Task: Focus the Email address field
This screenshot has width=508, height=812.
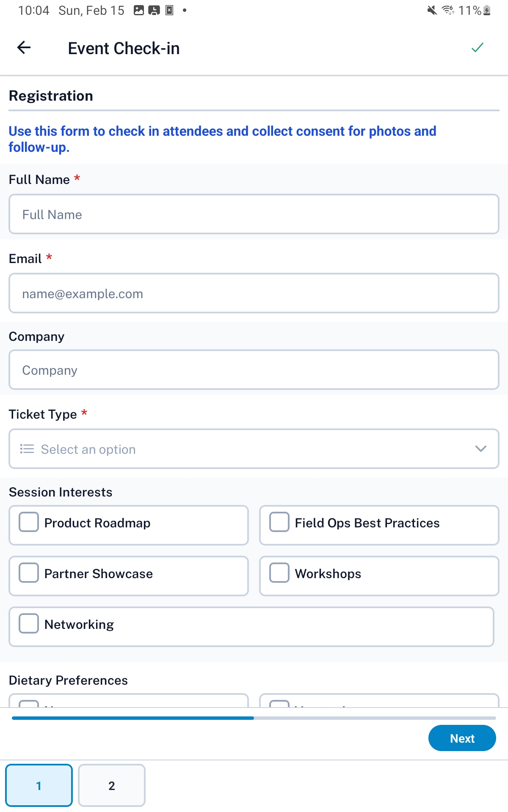Action: pos(254,293)
